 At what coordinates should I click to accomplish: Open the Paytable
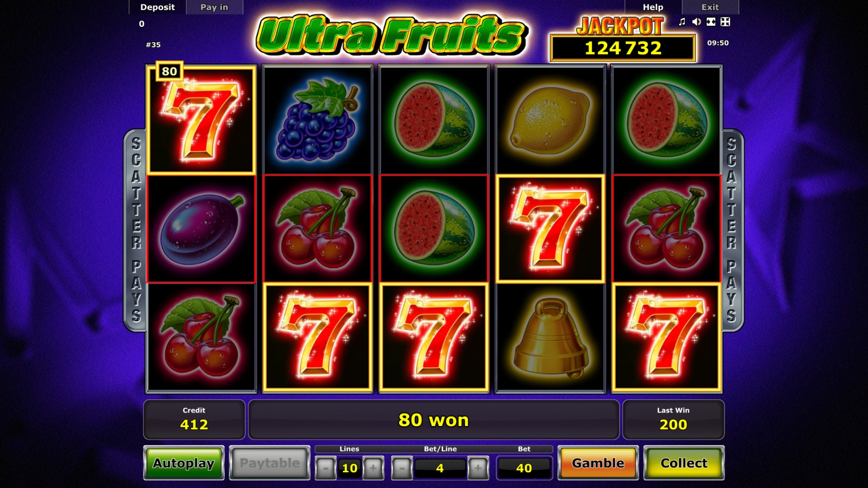click(x=270, y=463)
